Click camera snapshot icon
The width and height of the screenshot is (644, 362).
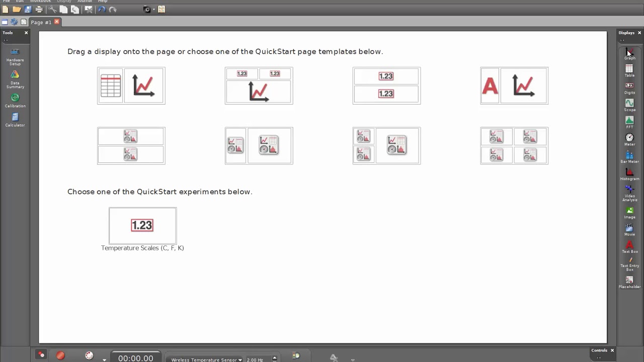(x=147, y=9)
